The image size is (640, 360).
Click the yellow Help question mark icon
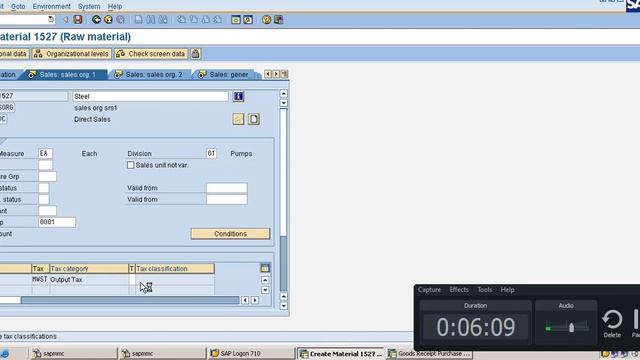pos(266,20)
